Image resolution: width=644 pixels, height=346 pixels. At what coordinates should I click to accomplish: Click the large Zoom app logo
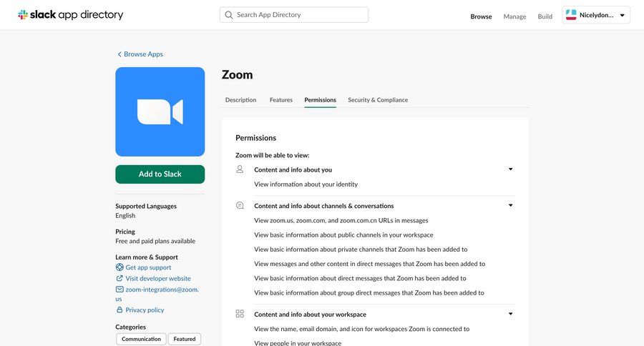(x=160, y=112)
